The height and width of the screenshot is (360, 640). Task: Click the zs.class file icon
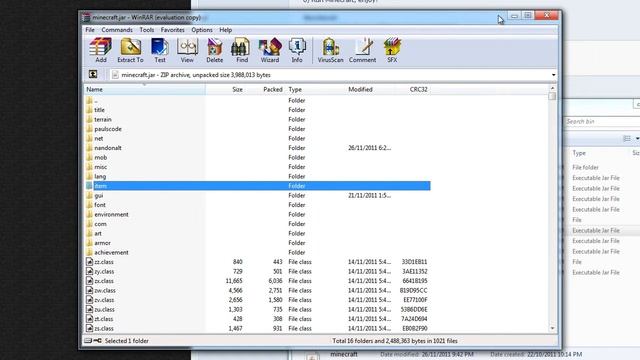coord(89,328)
